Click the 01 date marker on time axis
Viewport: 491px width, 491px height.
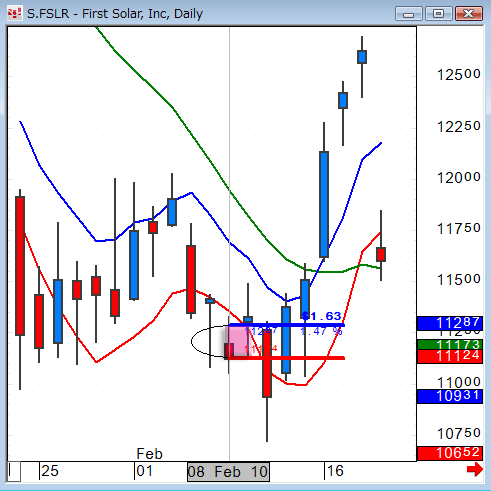(x=145, y=471)
